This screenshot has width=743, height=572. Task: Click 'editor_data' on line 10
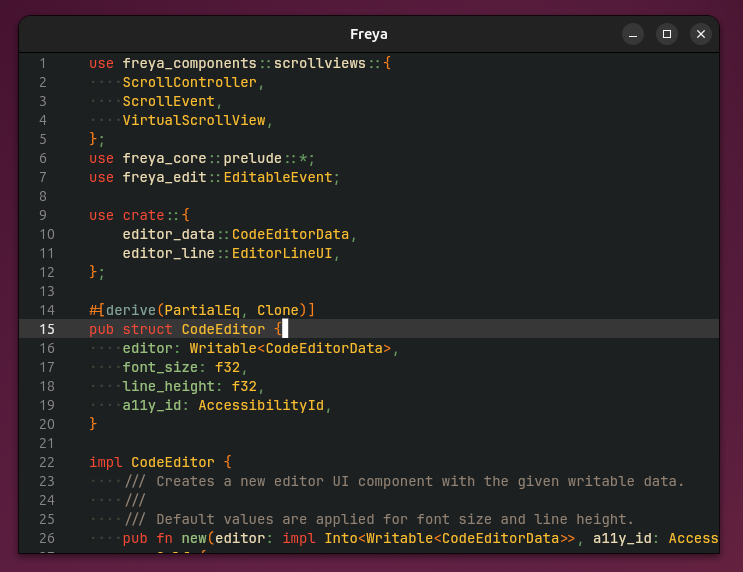click(x=169, y=234)
